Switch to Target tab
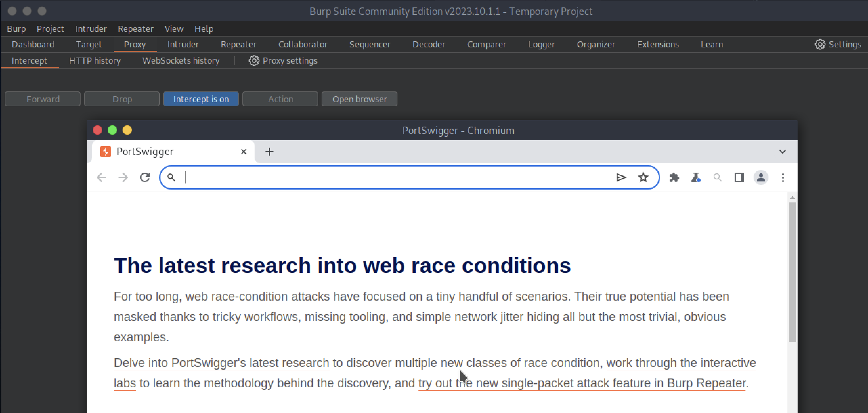This screenshot has width=868, height=413. click(89, 44)
